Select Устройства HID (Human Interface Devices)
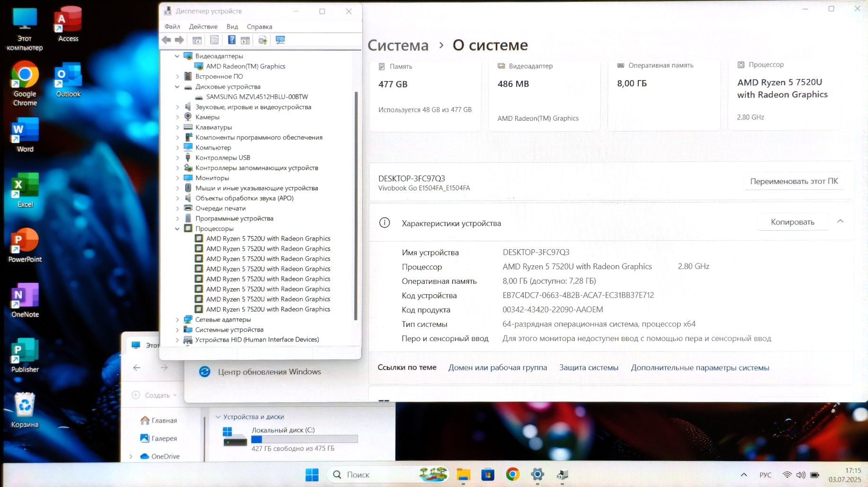 pyautogui.click(x=257, y=340)
